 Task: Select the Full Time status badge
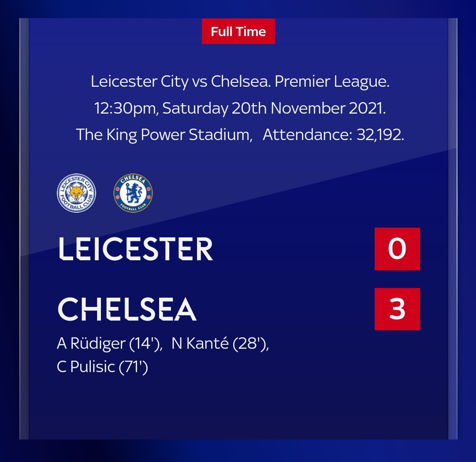(238, 31)
